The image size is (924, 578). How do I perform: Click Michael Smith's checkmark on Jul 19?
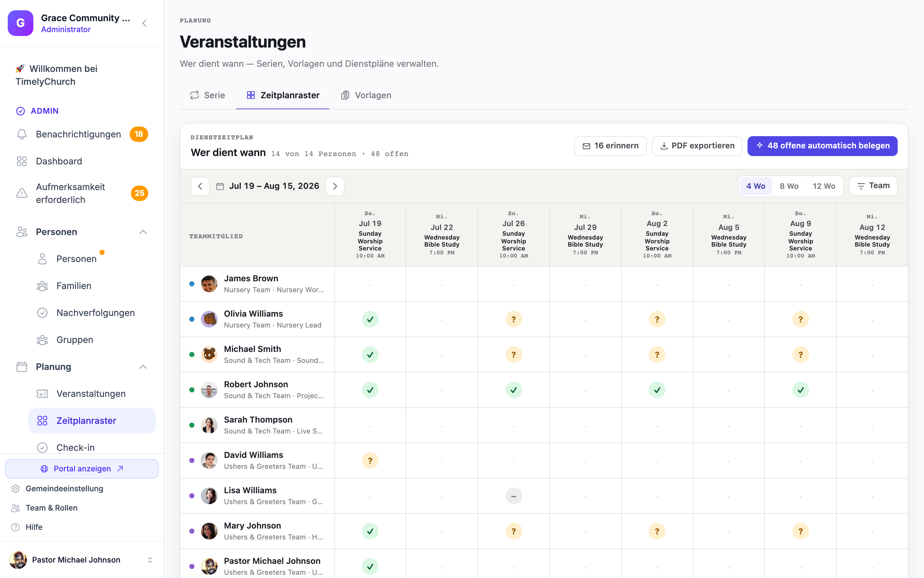[370, 355]
